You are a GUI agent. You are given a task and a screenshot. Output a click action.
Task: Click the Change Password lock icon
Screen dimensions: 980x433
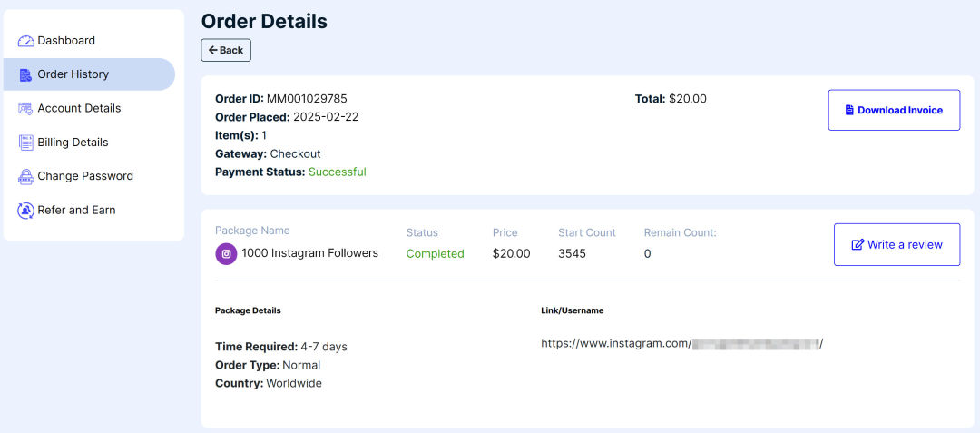pyautogui.click(x=25, y=176)
